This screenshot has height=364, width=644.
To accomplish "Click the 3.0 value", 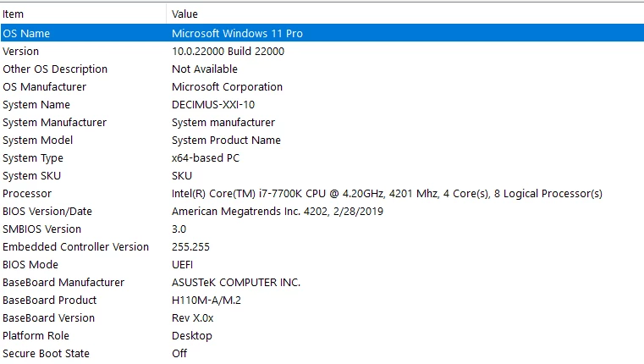I will [x=179, y=229].
